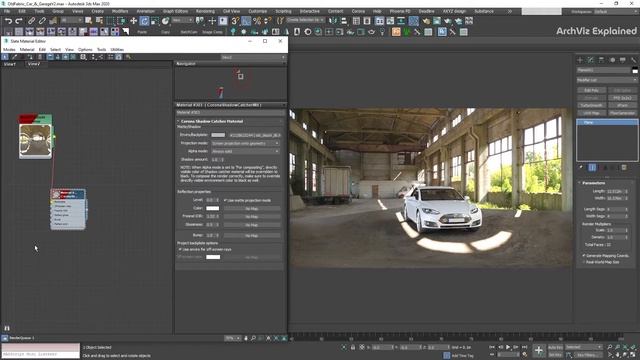The image size is (640, 360).
Task: Click the MAXScript mini listener field
Action: [40, 354]
